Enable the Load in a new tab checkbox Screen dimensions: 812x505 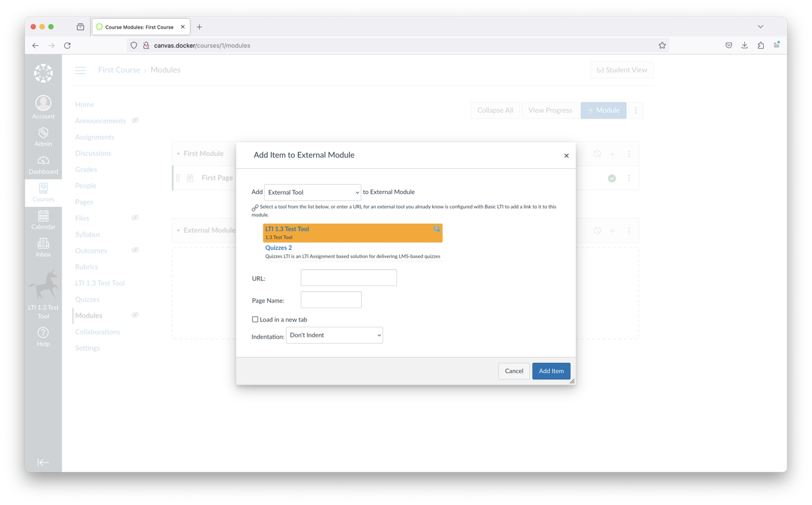pyautogui.click(x=254, y=319)
